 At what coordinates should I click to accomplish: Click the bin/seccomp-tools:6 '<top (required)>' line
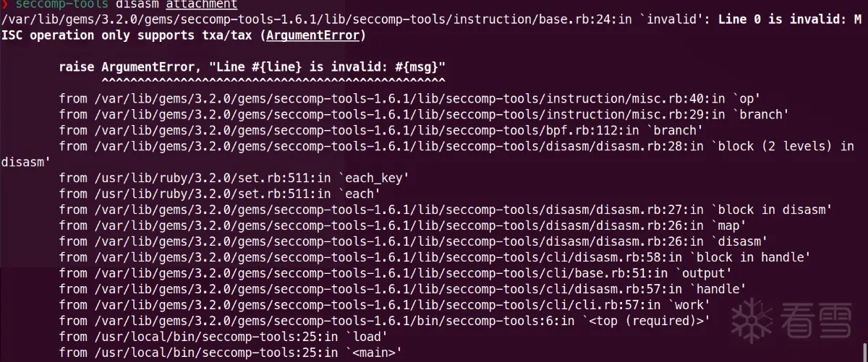tap(384, 320)
